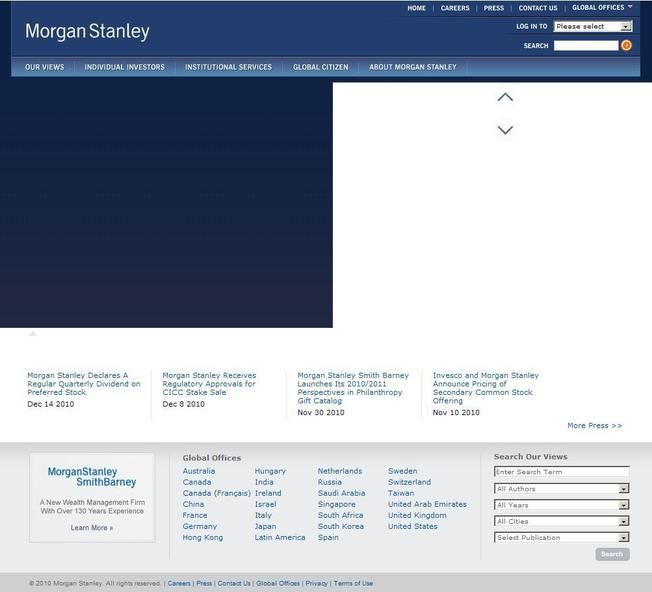Open the Canada (Français) office link
Image resolution: width=652 pixels, height=592 pixels.
[x=217, y=493]
